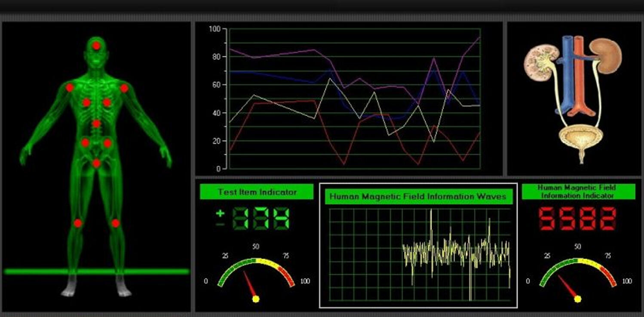
Task: Click the 100 label on the line chart axis
Action: click(214, 29)
